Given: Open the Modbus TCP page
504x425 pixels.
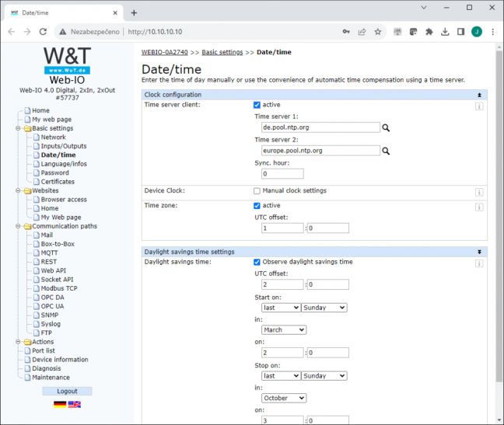Looking at the screenshot, I should (x=59, y=288).
